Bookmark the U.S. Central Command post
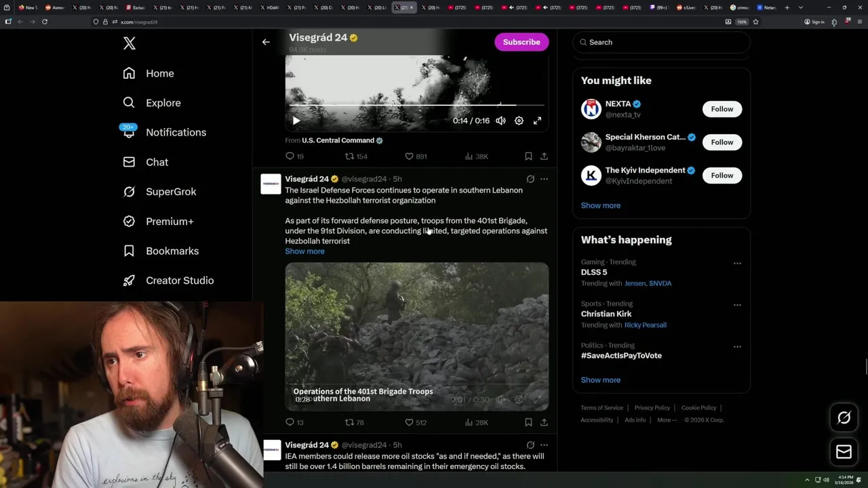This screenshot has width=868, height=488. pyautogui.click(x=528, y=157)
